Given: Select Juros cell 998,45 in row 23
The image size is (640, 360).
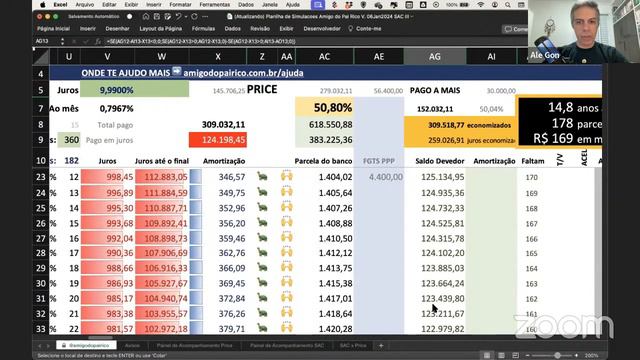Looking at the screenshot, I should pos(107,177).
